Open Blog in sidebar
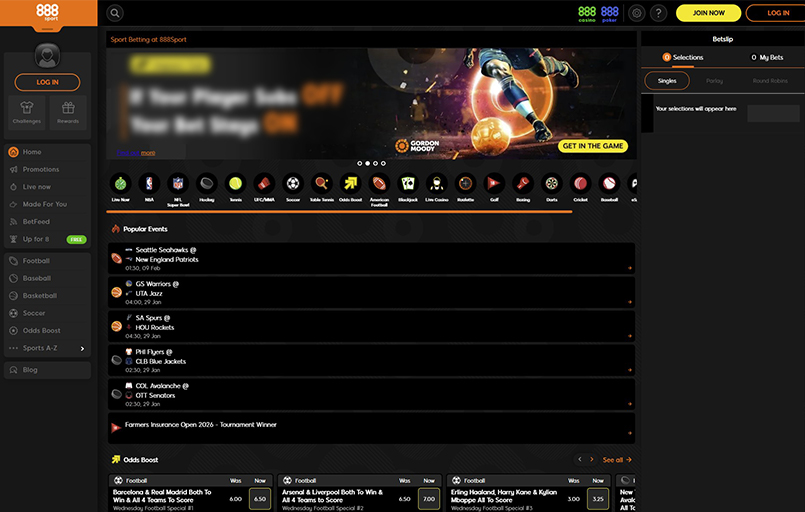 (47, 370)
